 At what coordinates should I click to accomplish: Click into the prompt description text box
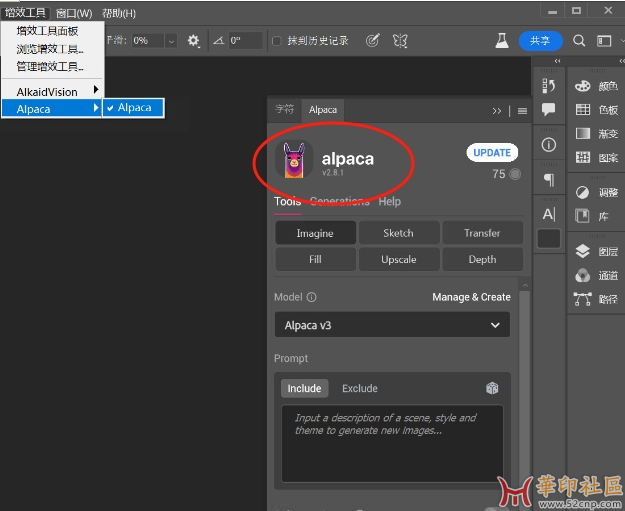[x=392, y=444]
